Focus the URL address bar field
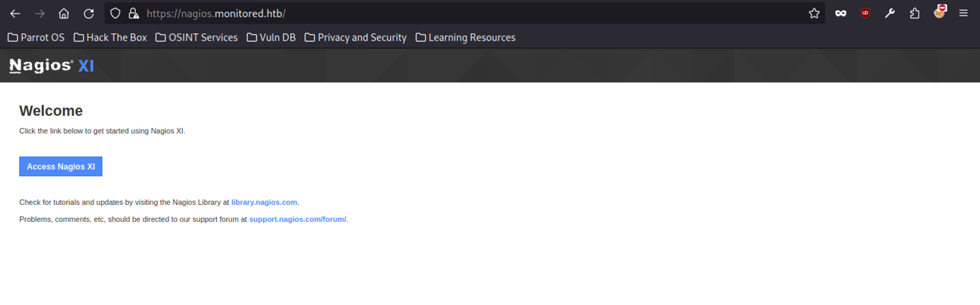The width and height of the screenshot is (980, 305). click(462, 14)
